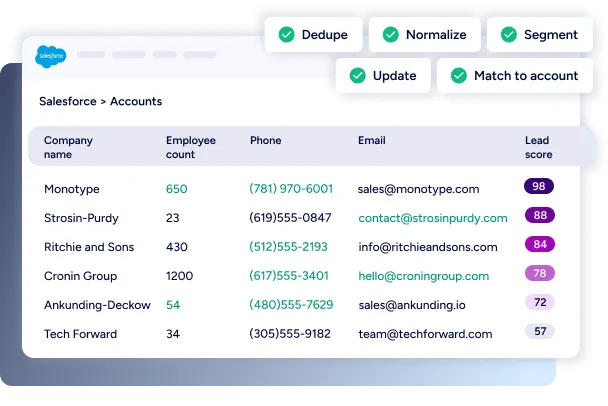This screenshot has width=608, height=406.
Task: Select the Match to account chip
Action: (515, 76)
